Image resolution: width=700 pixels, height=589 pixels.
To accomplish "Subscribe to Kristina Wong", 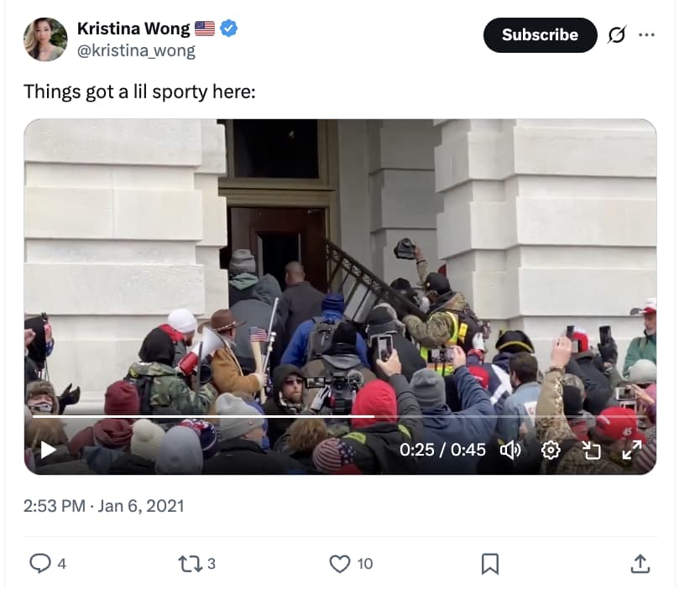I will click(540, 34).
